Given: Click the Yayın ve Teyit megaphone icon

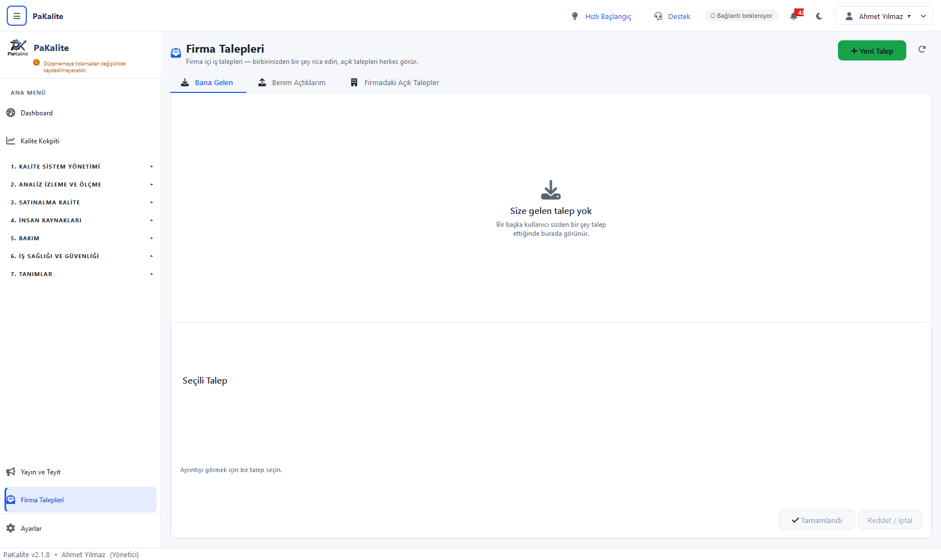Looking at the screenshot, I should click(x=11, y=472).
